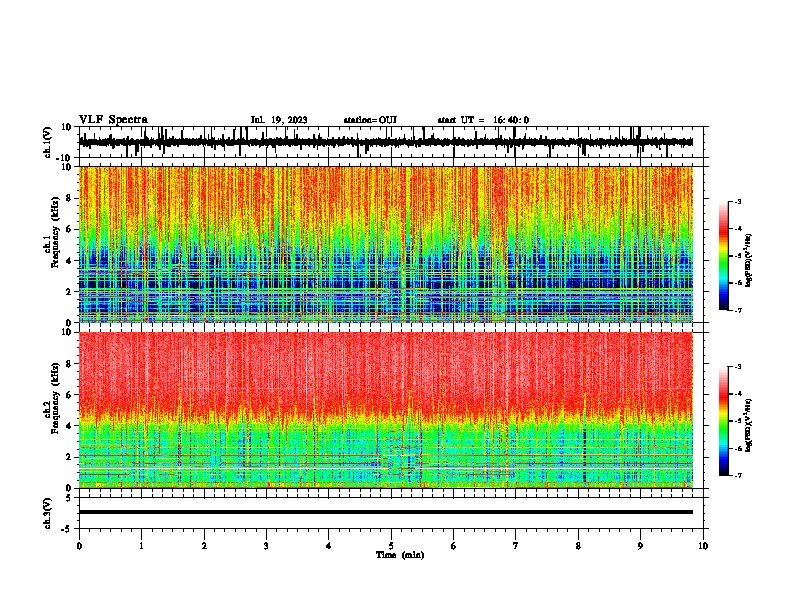This screenshot has width=792, height=612.
Task: Click the "-3" label on ch.2 colorbar
Action: click(737, 367)
